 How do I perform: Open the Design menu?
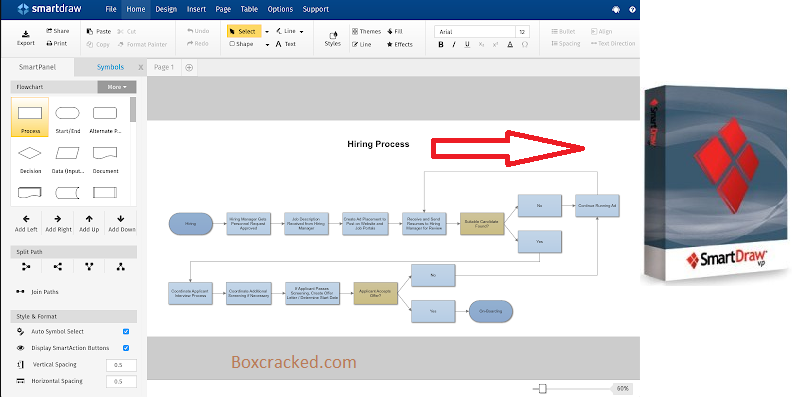[x=166, y=9]
